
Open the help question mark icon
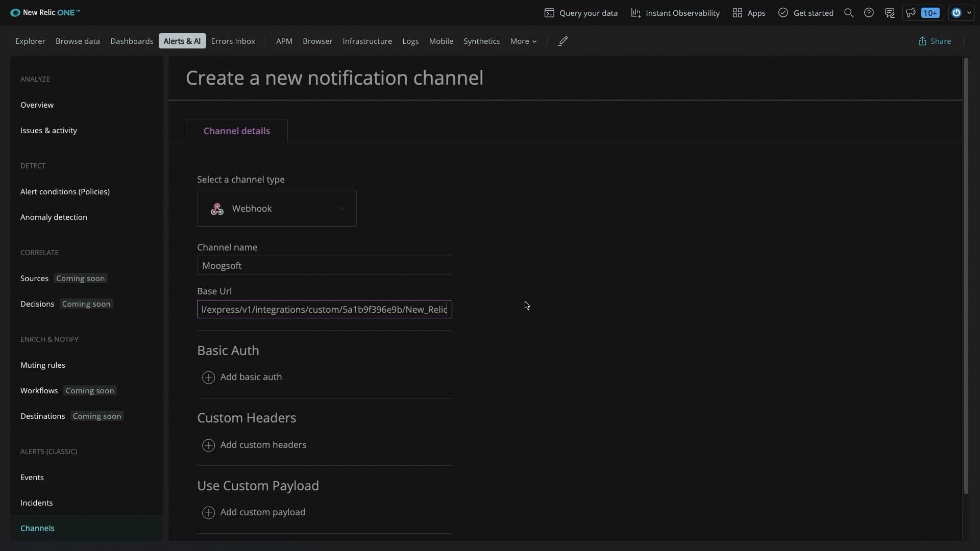pyautogui.click(x=869, y=13)
